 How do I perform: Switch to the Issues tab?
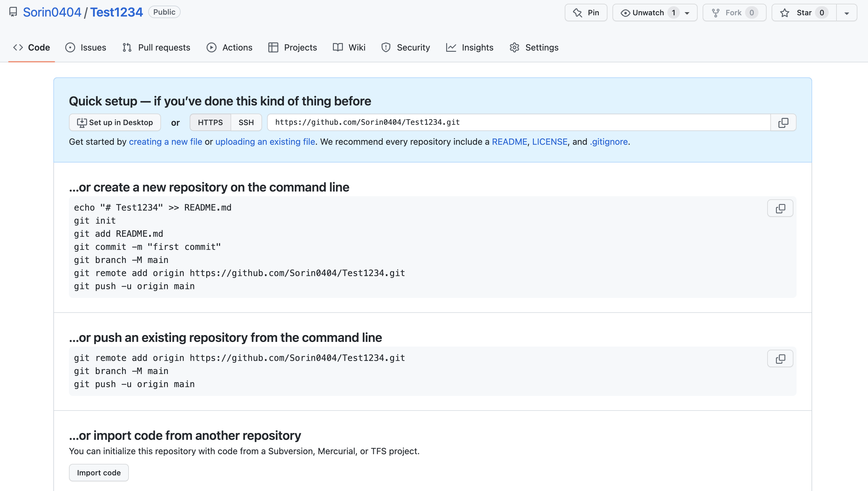point(86,47)
